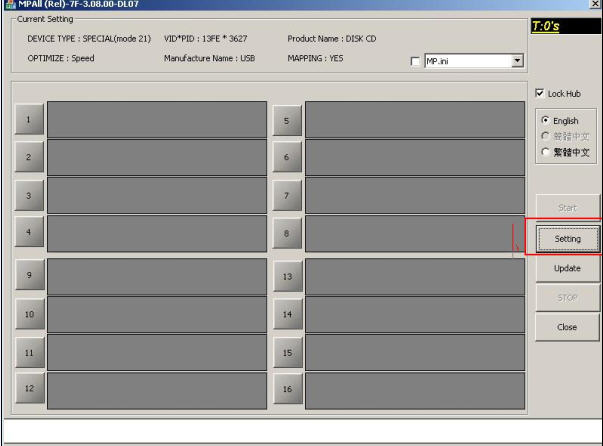This screenshot has width=603, height=446.
Task: Select the English language radio option
Action: point(546,121)
